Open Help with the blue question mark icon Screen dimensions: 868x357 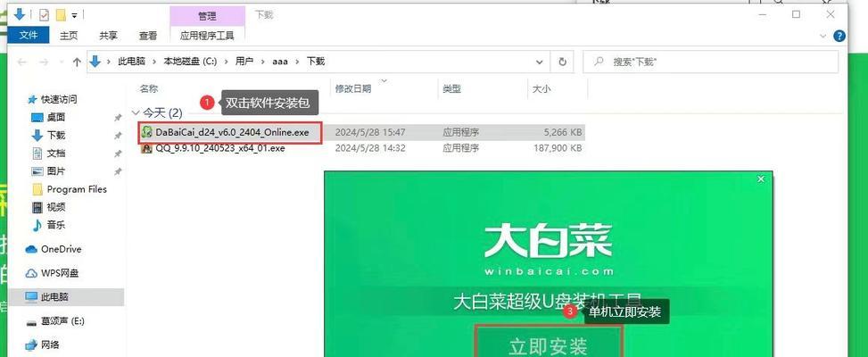pos(839,36)
